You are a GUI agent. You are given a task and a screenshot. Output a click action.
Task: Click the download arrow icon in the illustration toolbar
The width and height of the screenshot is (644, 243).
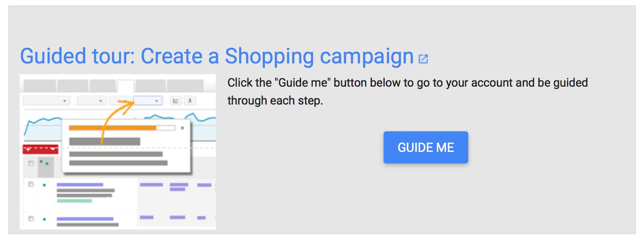190,101
